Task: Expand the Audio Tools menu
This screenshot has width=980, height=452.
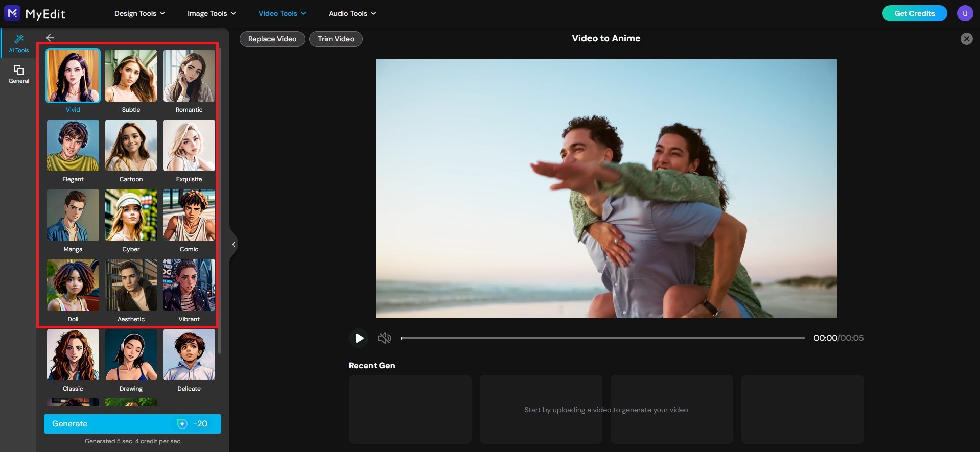Action: pos(352,13)
